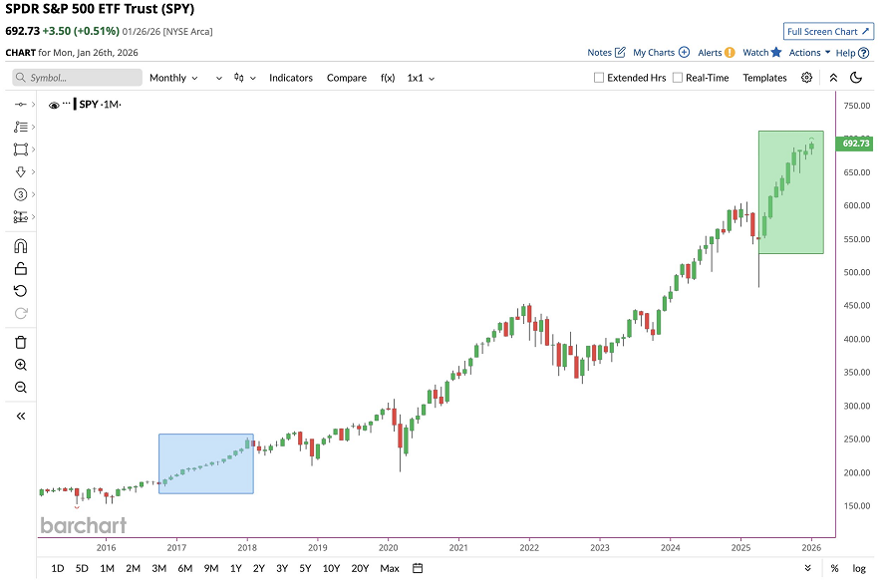The height and width of the screenshot is (588, 881).
Task: Unlock drawings with the padlock icon
Action: 20,267
